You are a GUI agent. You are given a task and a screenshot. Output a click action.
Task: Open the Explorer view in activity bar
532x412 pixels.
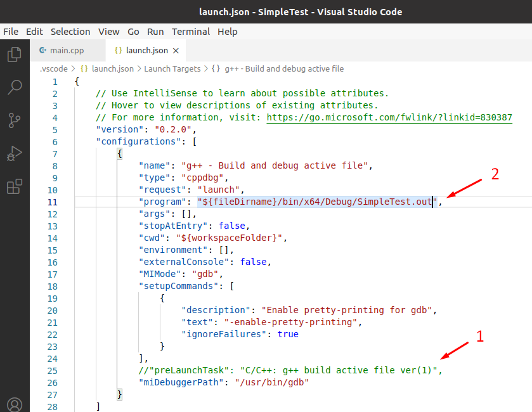click(14, 55)
